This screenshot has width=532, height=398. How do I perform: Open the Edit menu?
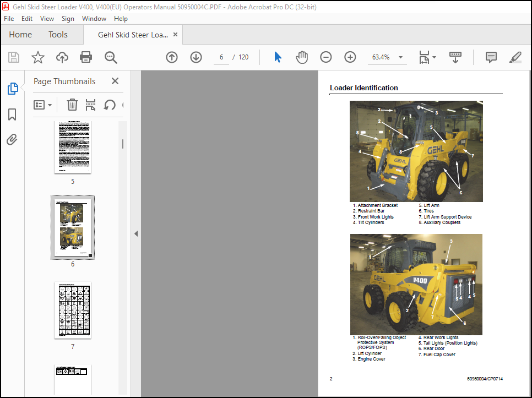point(27,19)
